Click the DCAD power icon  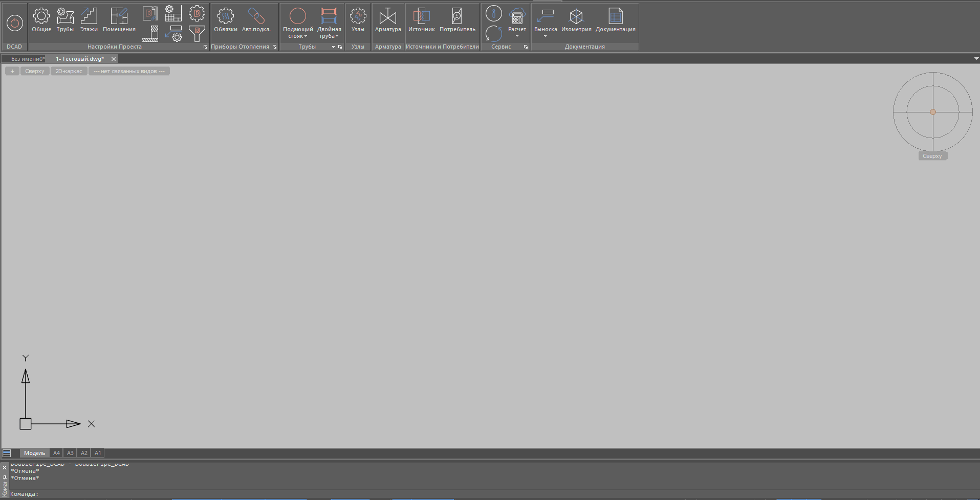(x=14, y=23)
